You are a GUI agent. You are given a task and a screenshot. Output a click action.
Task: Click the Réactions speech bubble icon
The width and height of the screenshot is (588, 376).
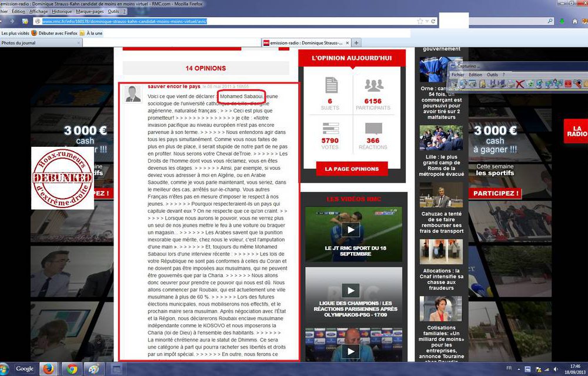click(x=373, y=128)
